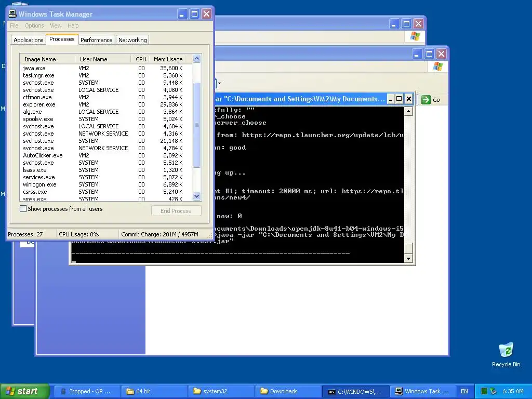This screenshot has height=399, width=532.
Task: Switch to the 64 bit folder taskbar button
Action: pyautogui.click(x=154, y=391)
